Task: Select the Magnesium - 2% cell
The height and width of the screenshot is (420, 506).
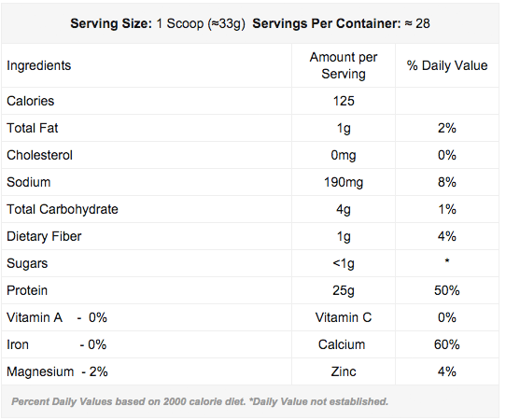Action: (x=57, y=372)
